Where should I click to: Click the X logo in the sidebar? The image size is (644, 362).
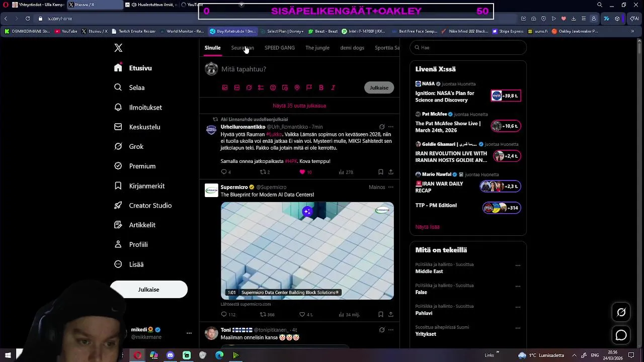coord(118,48)
